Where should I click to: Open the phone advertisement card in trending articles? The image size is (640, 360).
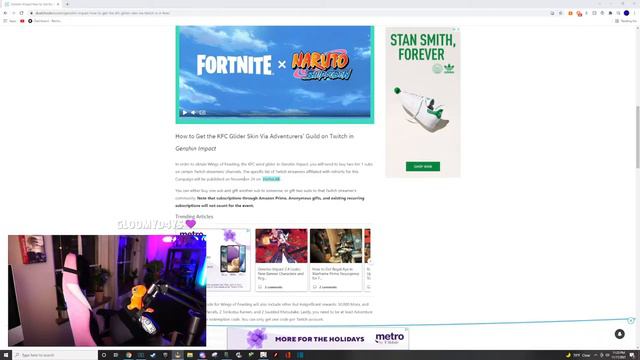coord(229,259)
